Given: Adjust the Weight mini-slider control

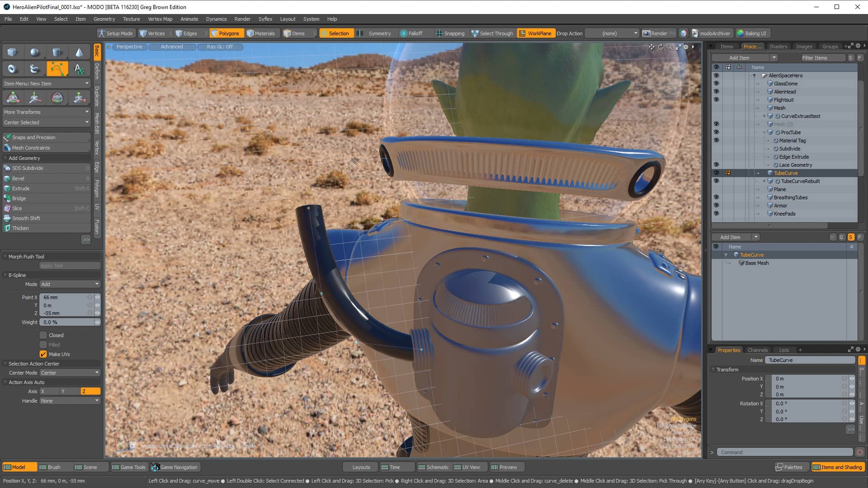Looking at the screenshot, I should point(97,322).
